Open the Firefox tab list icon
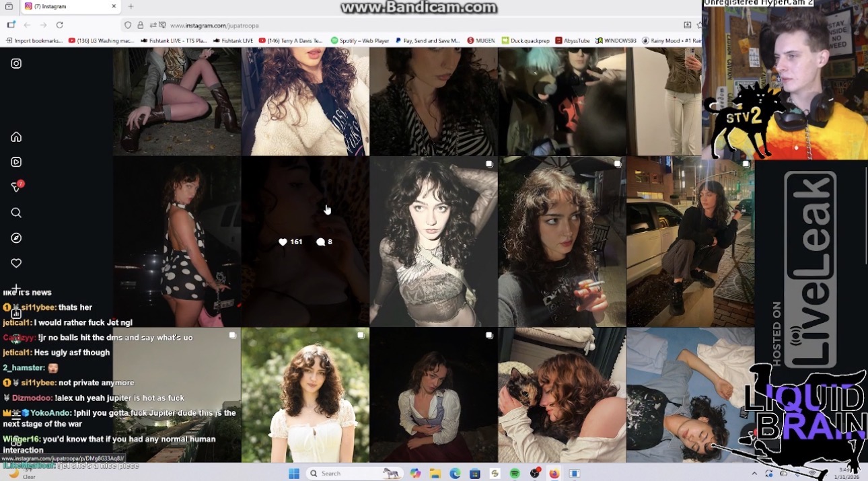The image size is (868, 481). [x=9, y=7]
